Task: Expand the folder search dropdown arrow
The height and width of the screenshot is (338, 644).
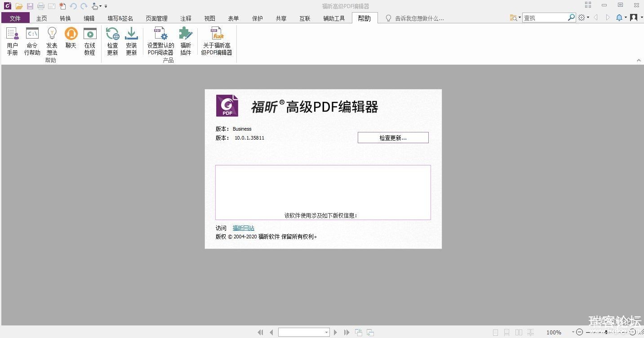Action: [520, 18]
